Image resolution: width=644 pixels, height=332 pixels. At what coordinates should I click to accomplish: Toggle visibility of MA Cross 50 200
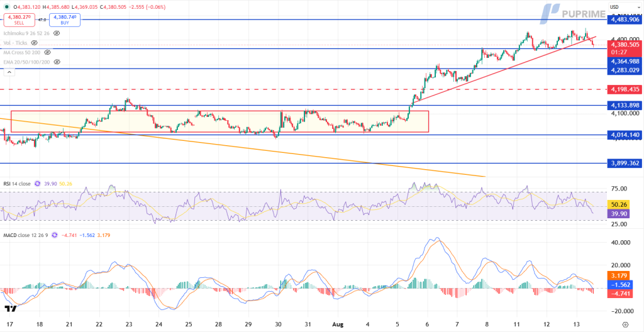pos(48,52)
